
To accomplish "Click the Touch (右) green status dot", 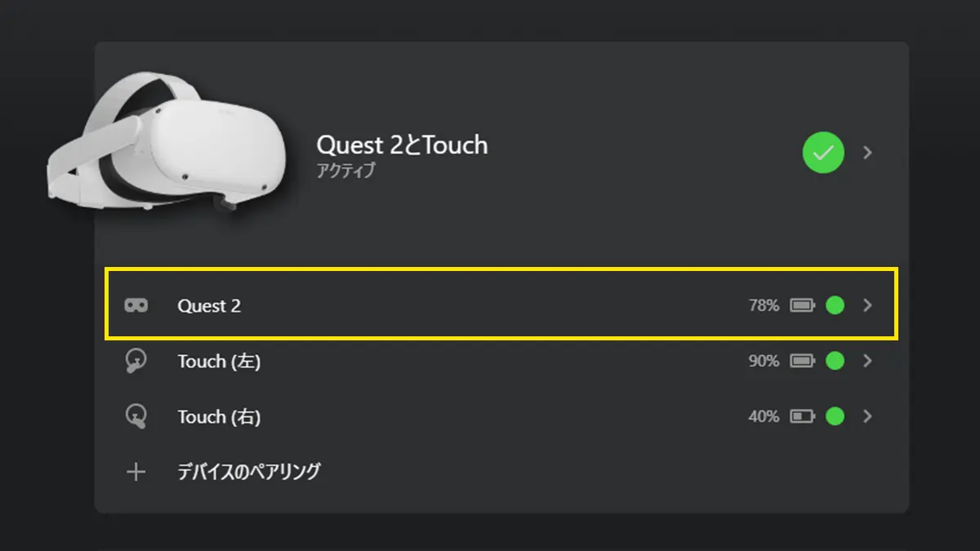I will coord(835,416).
